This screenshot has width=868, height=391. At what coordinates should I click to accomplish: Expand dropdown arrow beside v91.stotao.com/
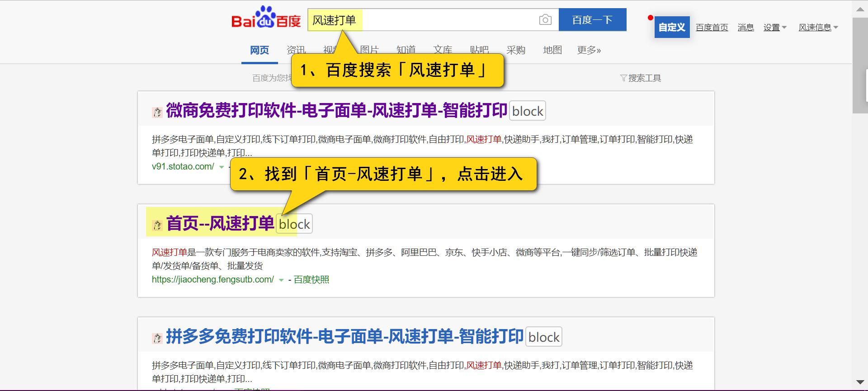tap(222, 167)
